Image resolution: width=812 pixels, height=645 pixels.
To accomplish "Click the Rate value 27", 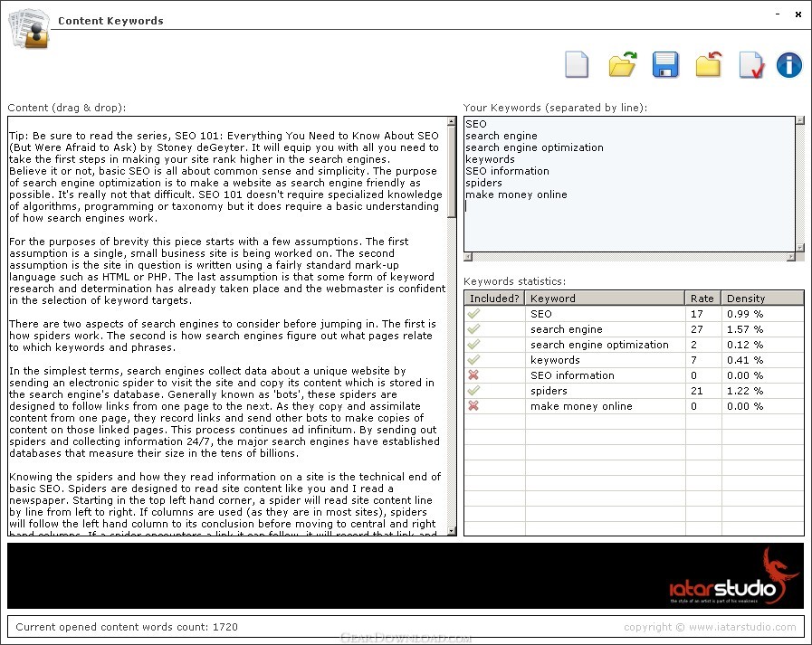I will pos(697,329).
